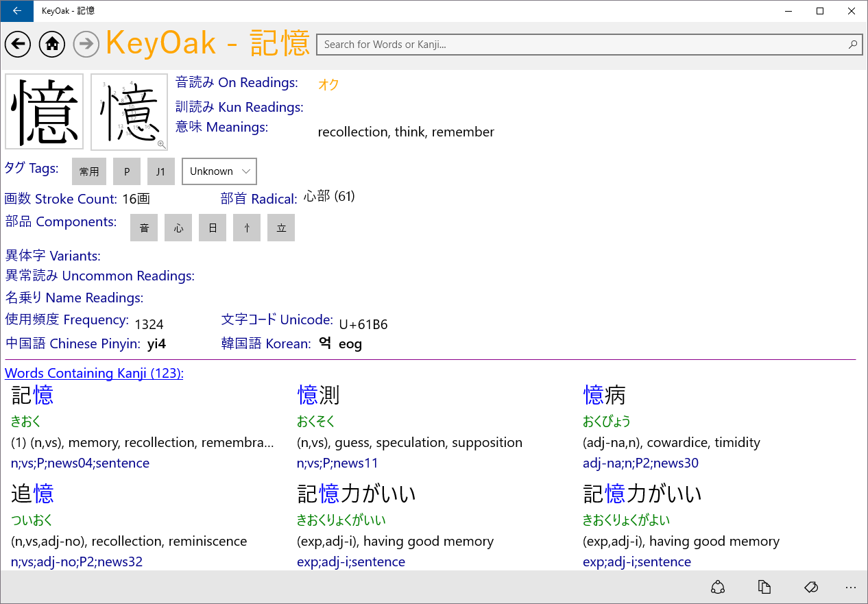Click the Unicode value U+61B6
The image size is (868, 604).
point(363,324)
